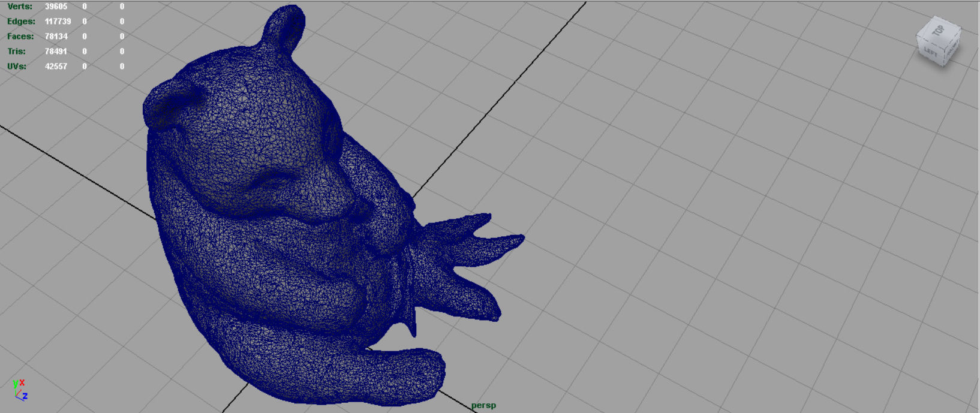Viewport: 980px width, 413px height.
Task: Click the edge count value 117739
Action: [x=58, y=21]
